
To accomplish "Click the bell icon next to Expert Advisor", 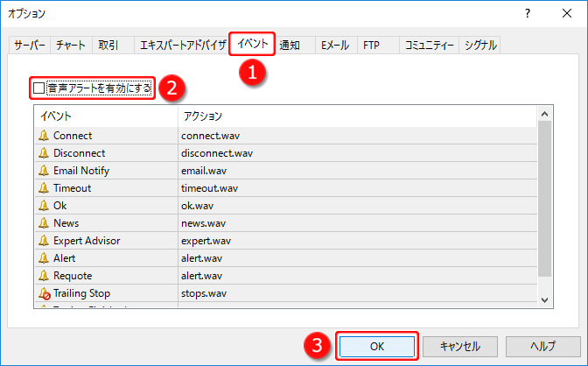I will 44,241.
